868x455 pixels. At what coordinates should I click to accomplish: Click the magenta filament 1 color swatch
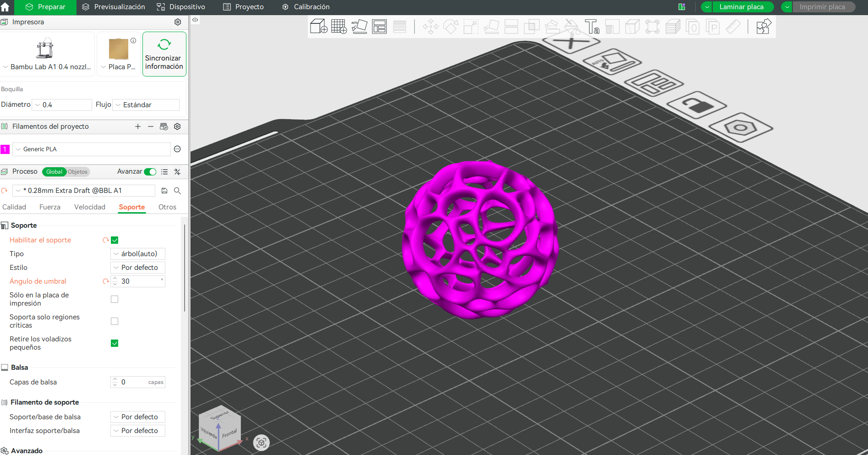(x=5, y=149)
